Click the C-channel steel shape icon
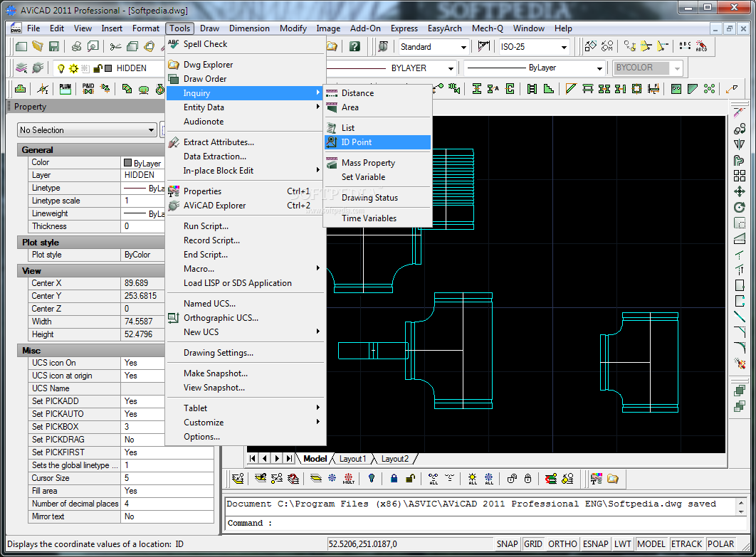Screen dimensions: 756x557 [x=510, y=89]
